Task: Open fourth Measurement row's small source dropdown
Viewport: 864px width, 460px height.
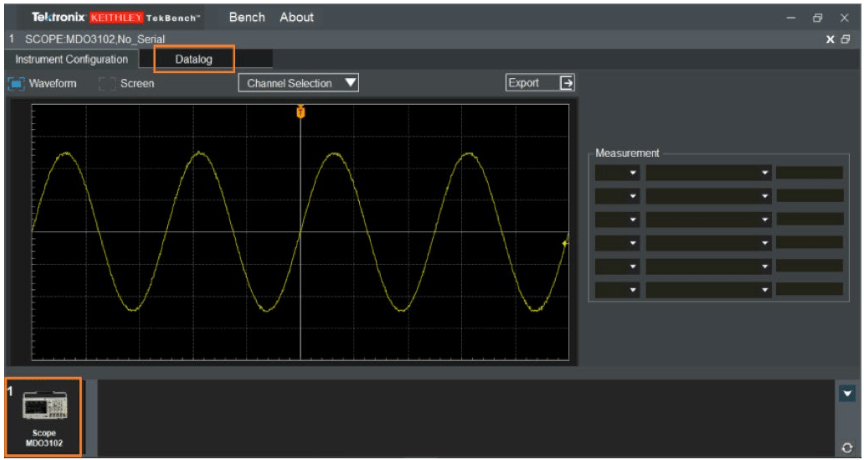Action: point(617,243)
